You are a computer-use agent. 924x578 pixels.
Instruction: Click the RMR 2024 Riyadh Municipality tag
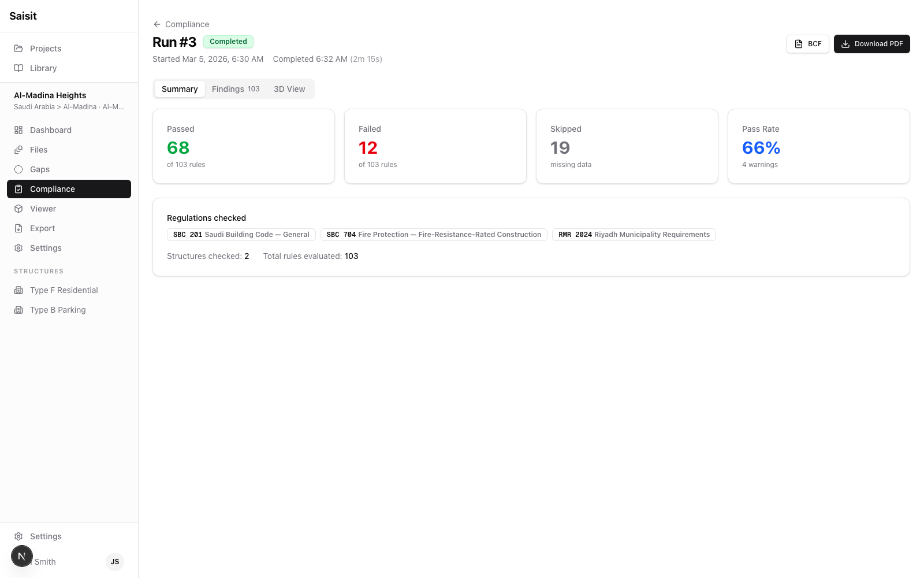coord(634,235)
